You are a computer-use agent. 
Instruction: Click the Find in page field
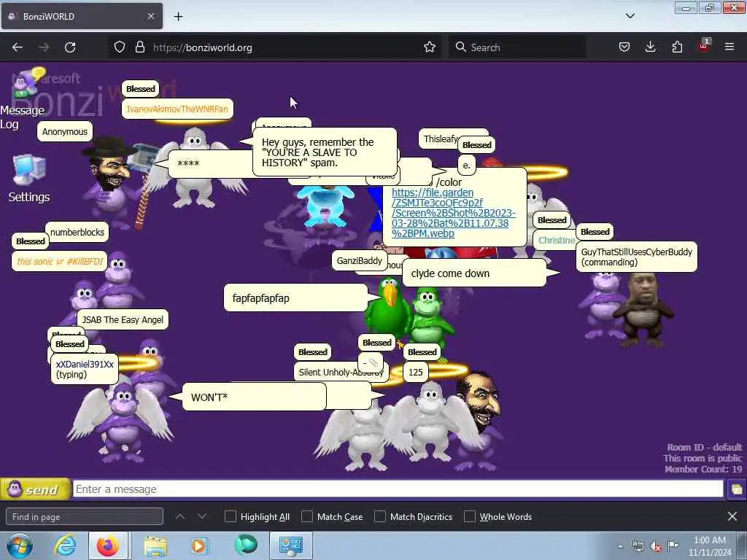tap(85, 517)
